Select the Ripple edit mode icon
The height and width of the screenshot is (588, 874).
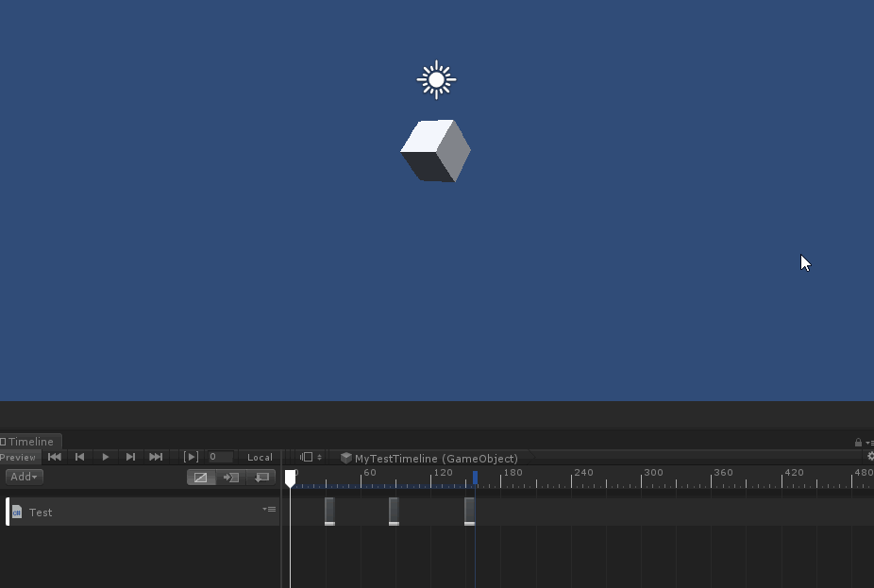click(x=231, y=477)
